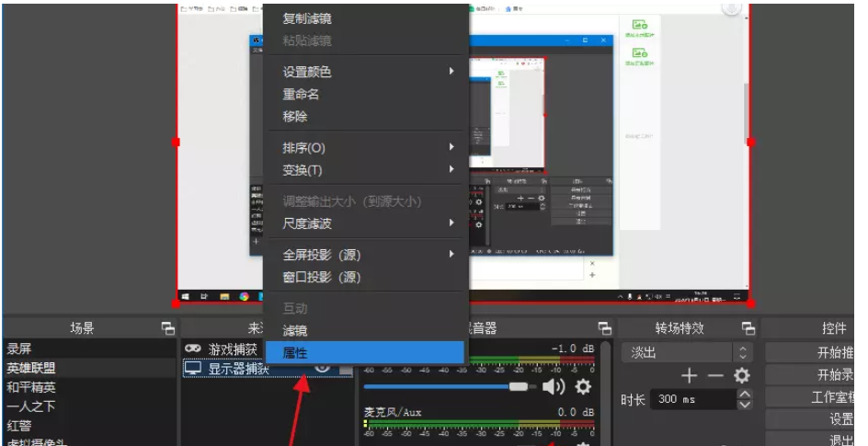Choose 窗口投影 (源) from the menu

tap(365, 277)
